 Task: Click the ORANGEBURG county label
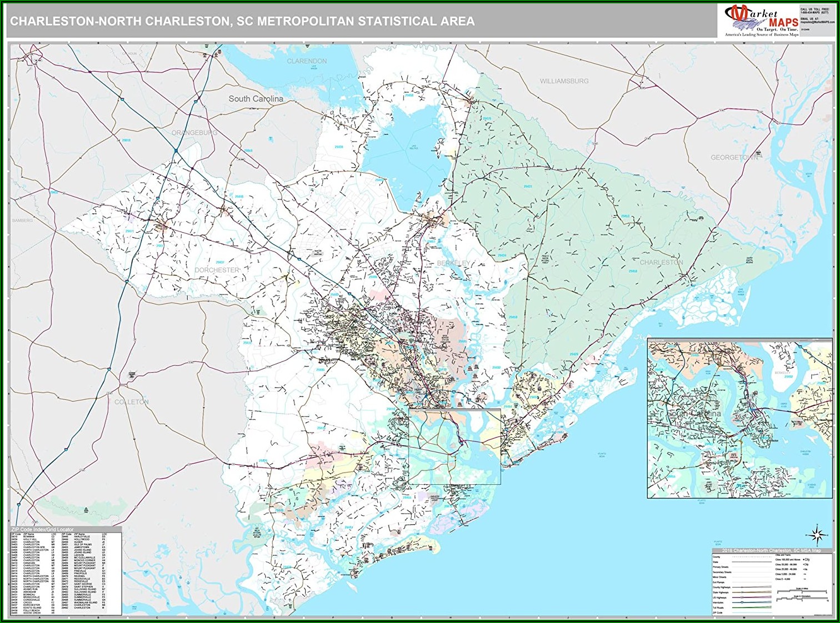(194, 133)
